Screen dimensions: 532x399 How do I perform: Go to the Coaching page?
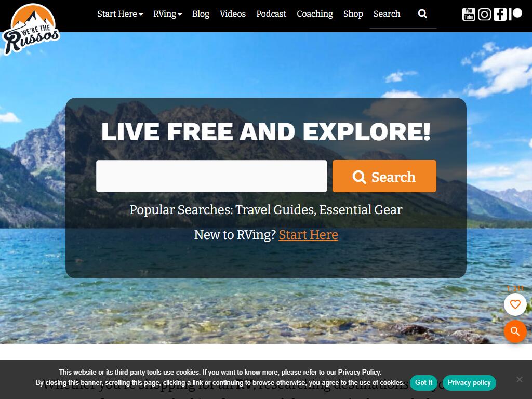pyautogui.click(x=314, y=14)
